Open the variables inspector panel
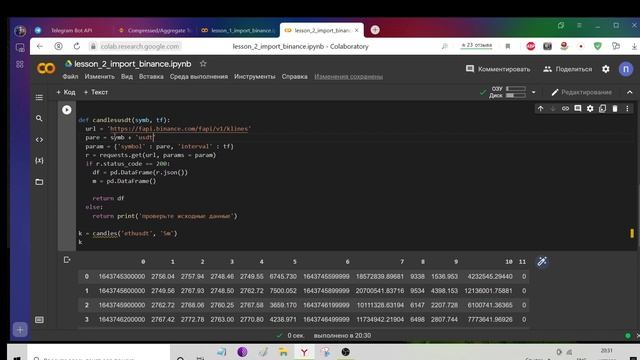The width and height of the screenshot is (640, 360). (x=39, y=160)
